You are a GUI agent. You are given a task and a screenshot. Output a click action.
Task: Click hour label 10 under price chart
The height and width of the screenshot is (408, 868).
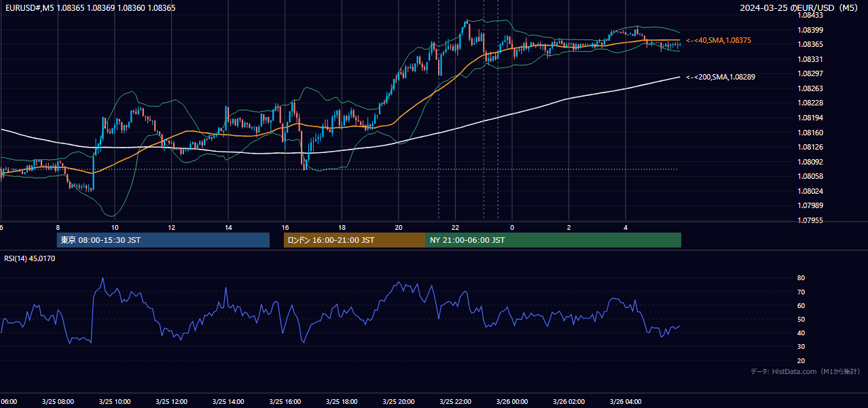coord(115,228)
